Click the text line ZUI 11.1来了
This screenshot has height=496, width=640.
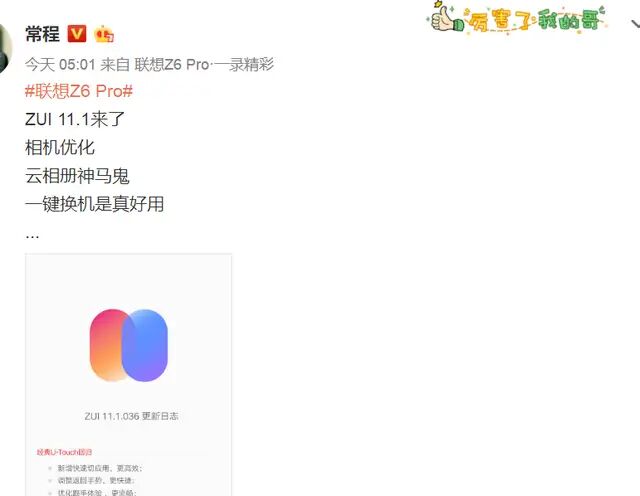pyautogui.click(x=75, y=119)
